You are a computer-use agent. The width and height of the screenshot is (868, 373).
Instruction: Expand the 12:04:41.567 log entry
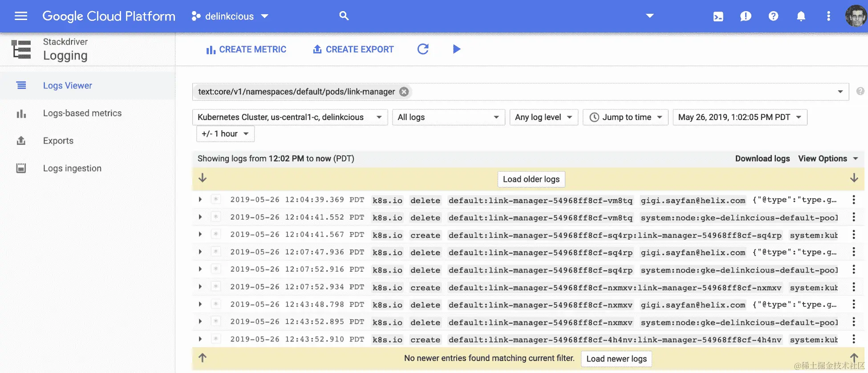[200, 234]
